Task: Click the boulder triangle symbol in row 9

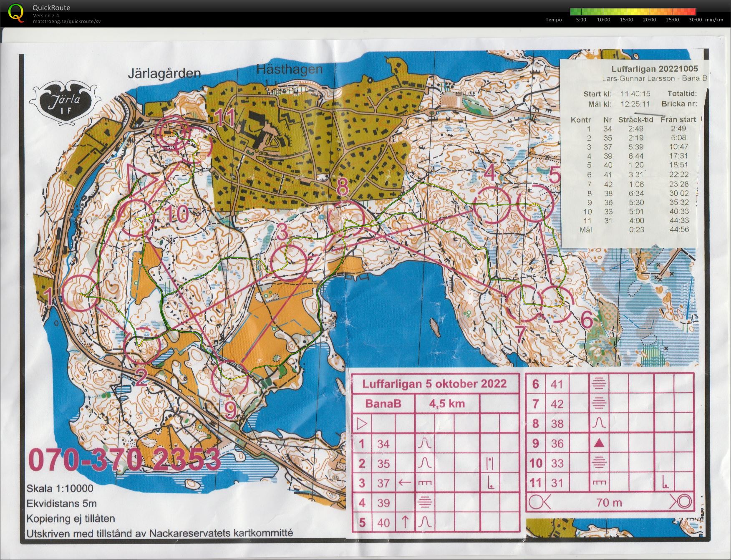Action: [x=599, y=443]
